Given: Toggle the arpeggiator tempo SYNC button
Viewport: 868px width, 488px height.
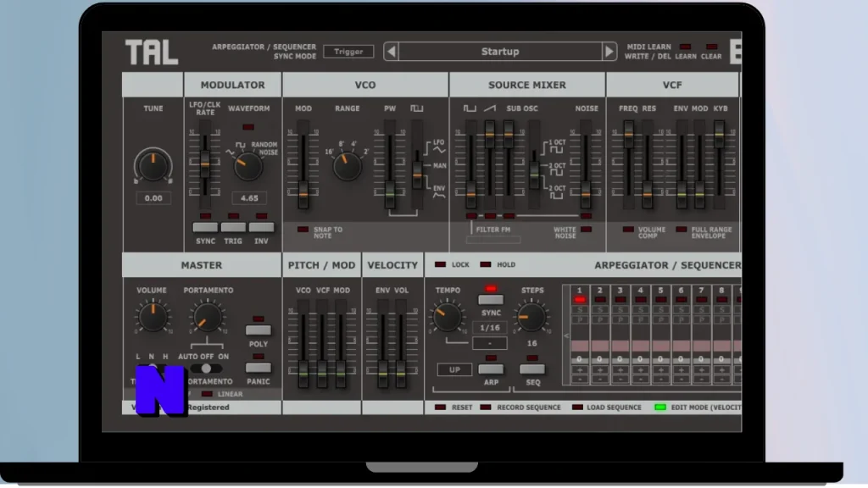Looking at the screenshot, I should point(491,300).
